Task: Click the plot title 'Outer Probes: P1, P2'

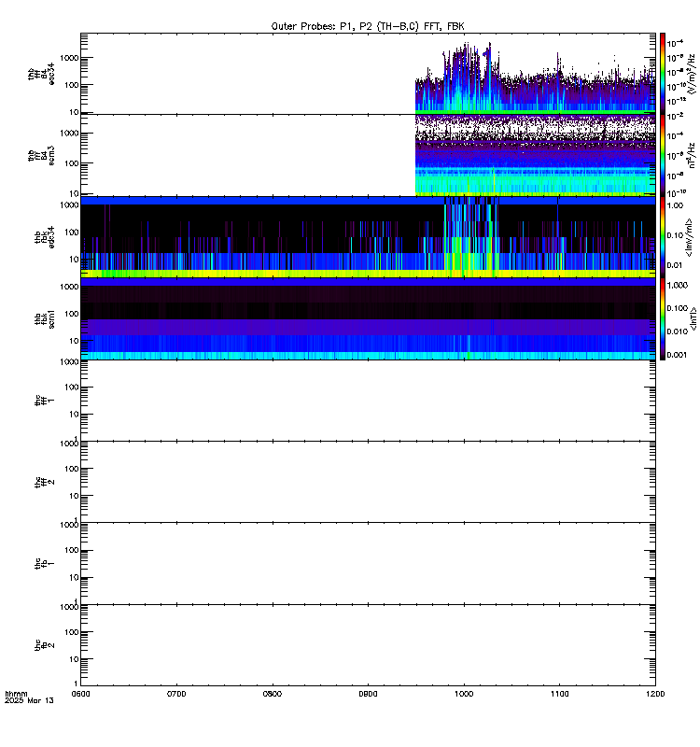Action: [x=368, y=25]
